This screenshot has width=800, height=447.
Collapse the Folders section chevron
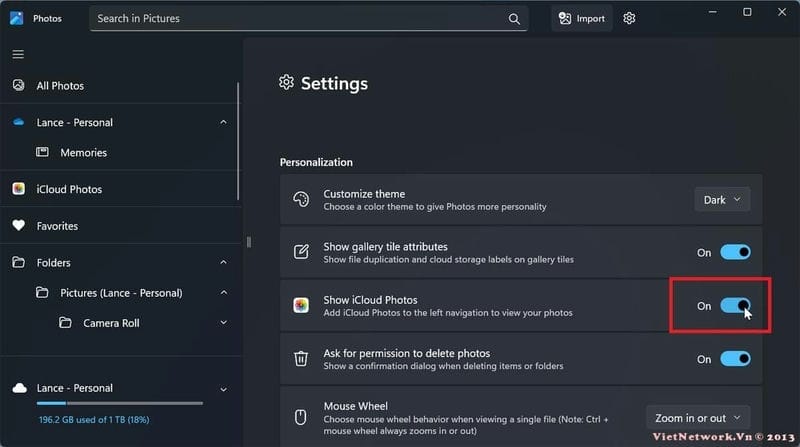click(x=223, y=263)
